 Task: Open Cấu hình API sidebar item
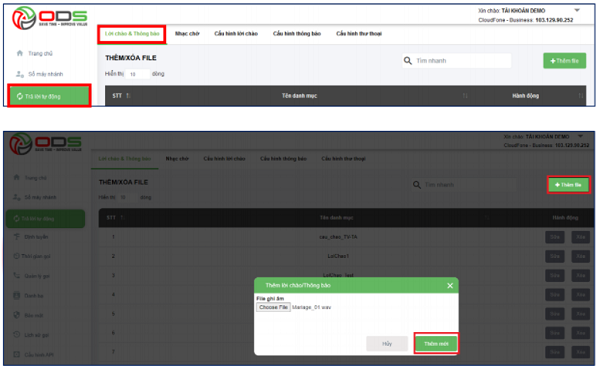[33, 354]
